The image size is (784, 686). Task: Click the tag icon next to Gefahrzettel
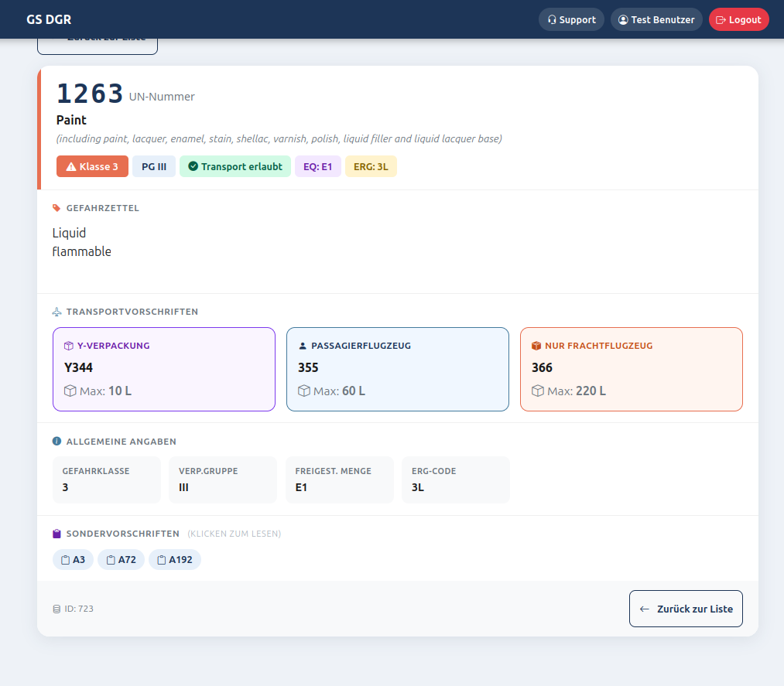point(56,208)
